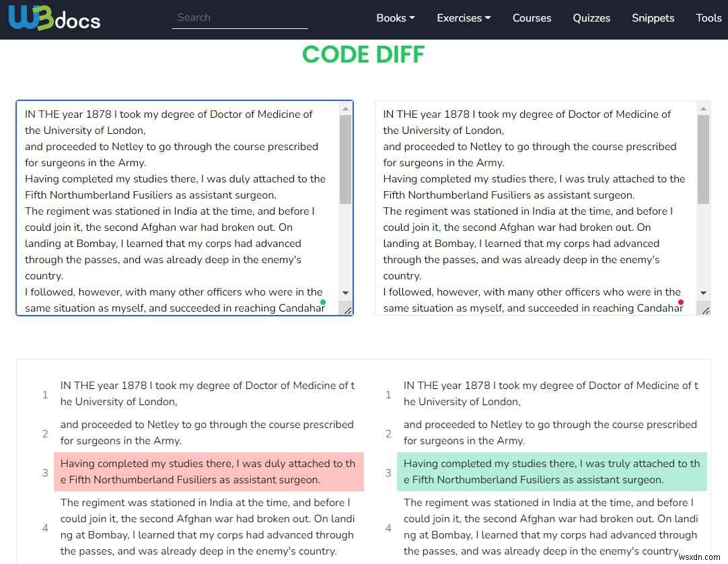
Task: Focus the Search input field
Action: click(x=240, y=17)
